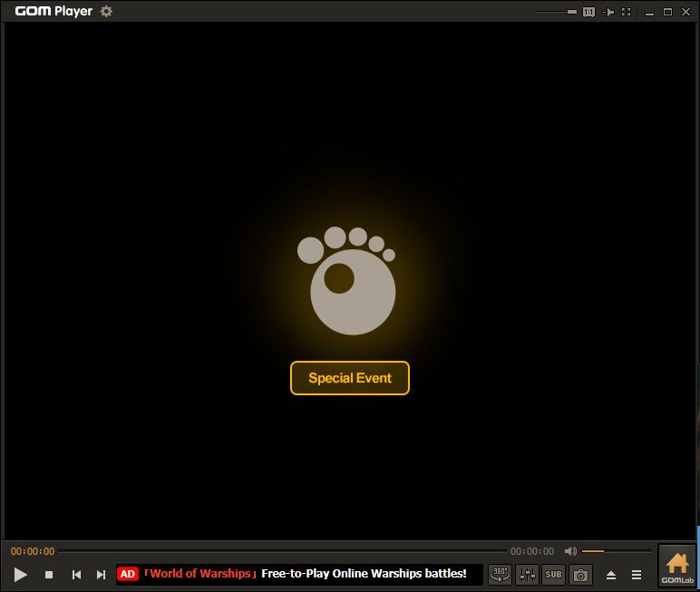Open the control panel equalizer icon
Viewport: 700px width, 592px height.
click(x=527, y=575)
